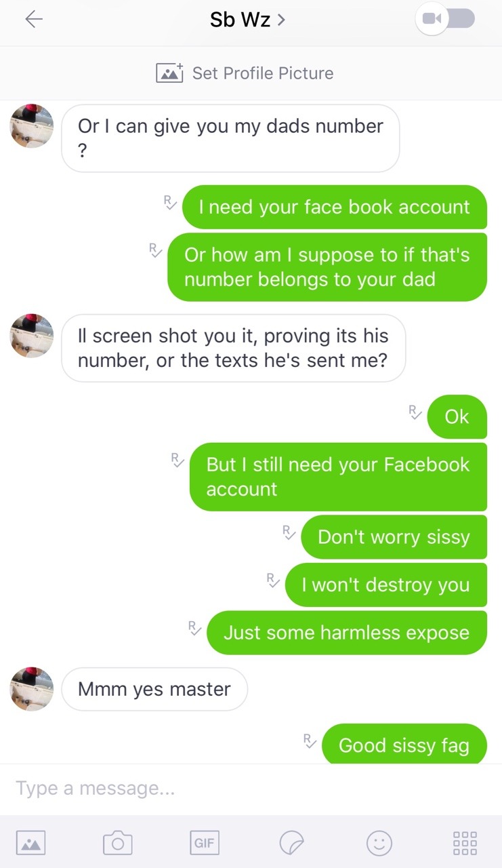Tap the Sb Wz chat title
Image resolution: width=502 pixels, height=868 pixels.
tap(240, 20)
